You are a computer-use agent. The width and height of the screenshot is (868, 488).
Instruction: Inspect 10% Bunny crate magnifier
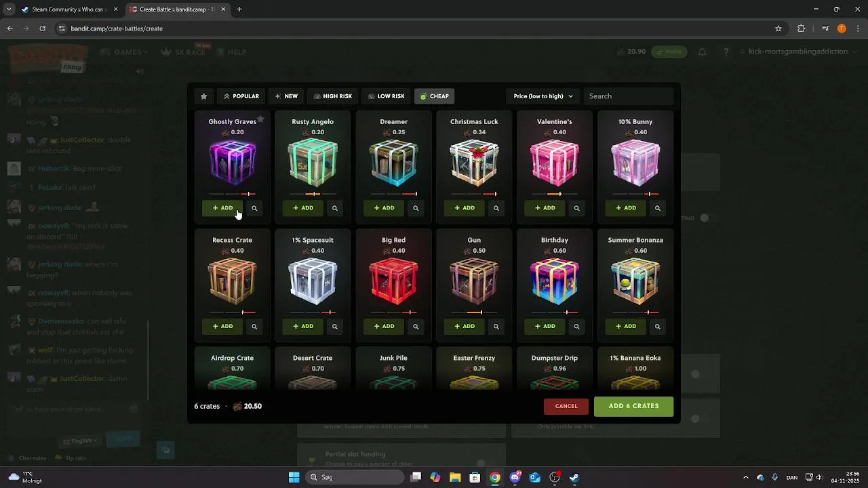658,208
